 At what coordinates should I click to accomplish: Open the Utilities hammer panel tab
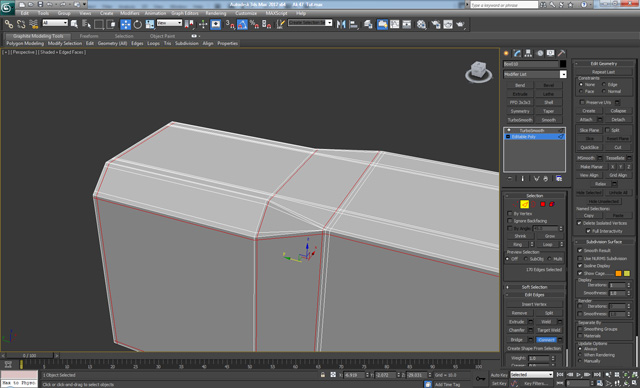562,53
